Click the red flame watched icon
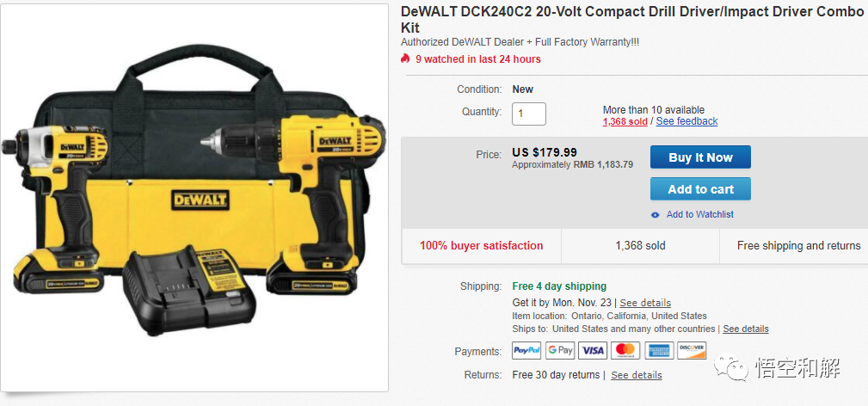The height and width of the screenshot is (406, 868). pos(406,58)
